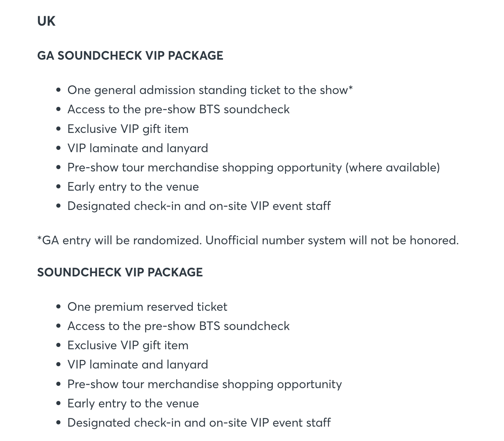Click Designated check-in line in GA package

click(199, 206)
